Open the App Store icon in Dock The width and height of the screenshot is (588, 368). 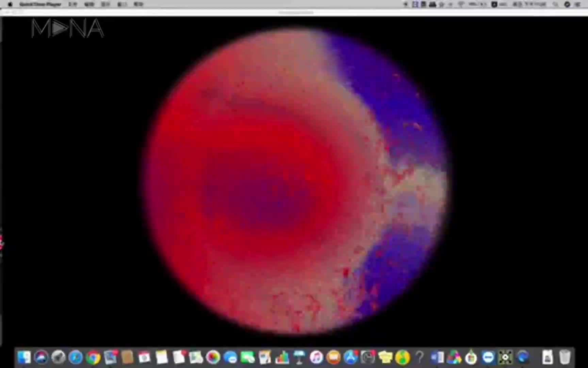[x=351, y=357]
